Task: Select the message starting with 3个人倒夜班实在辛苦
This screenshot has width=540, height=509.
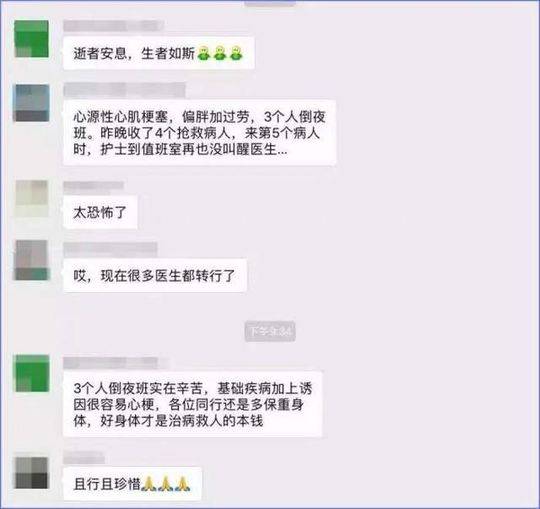Action: pos(193,404)
